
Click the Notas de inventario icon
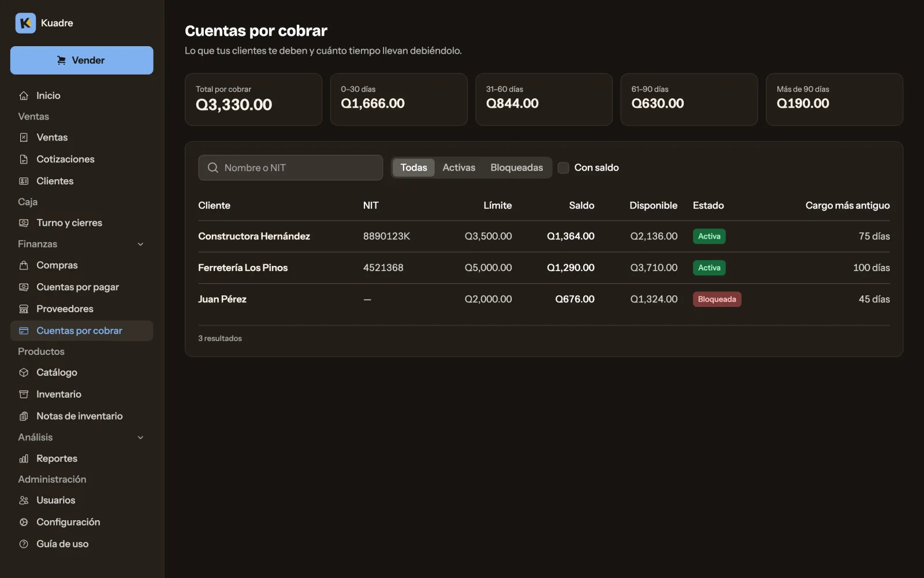[24, 417]
